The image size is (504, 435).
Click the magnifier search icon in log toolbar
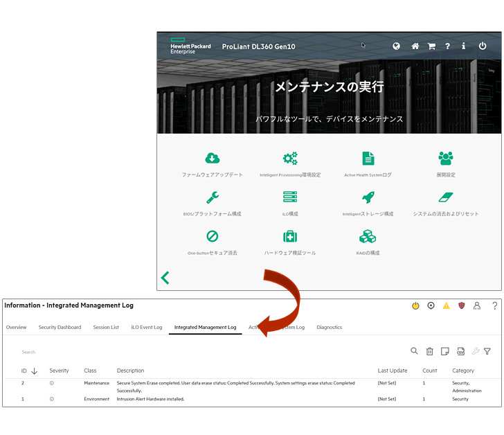(414, 351)
